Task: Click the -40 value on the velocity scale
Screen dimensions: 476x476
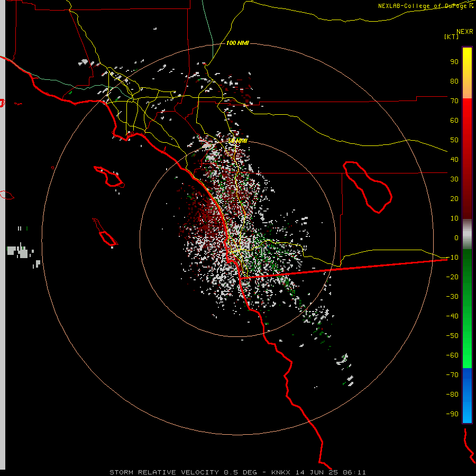Action: click(452, 316)
